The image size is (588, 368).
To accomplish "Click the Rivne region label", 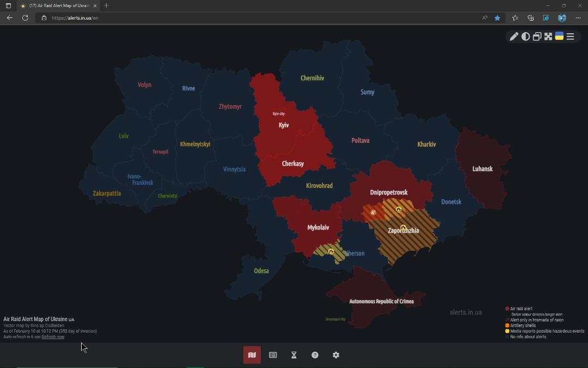I will click(x=188, y=89).
